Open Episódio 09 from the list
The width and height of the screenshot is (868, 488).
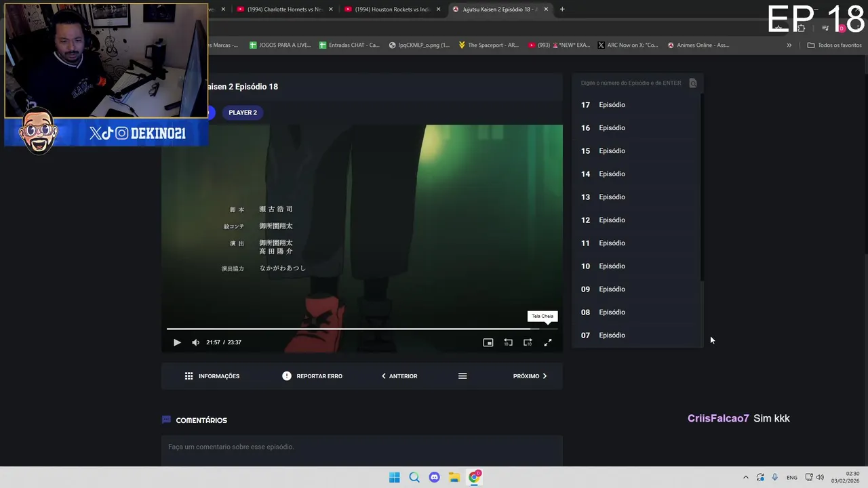[637, 289]
